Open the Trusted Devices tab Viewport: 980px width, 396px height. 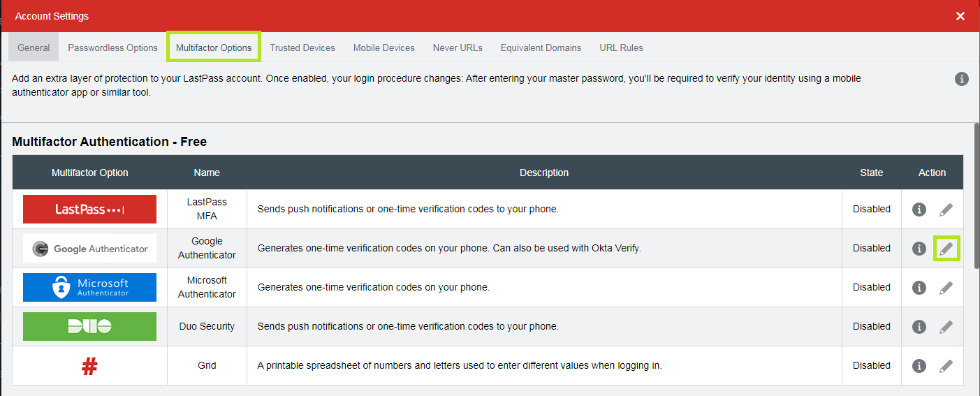point(302,47)
